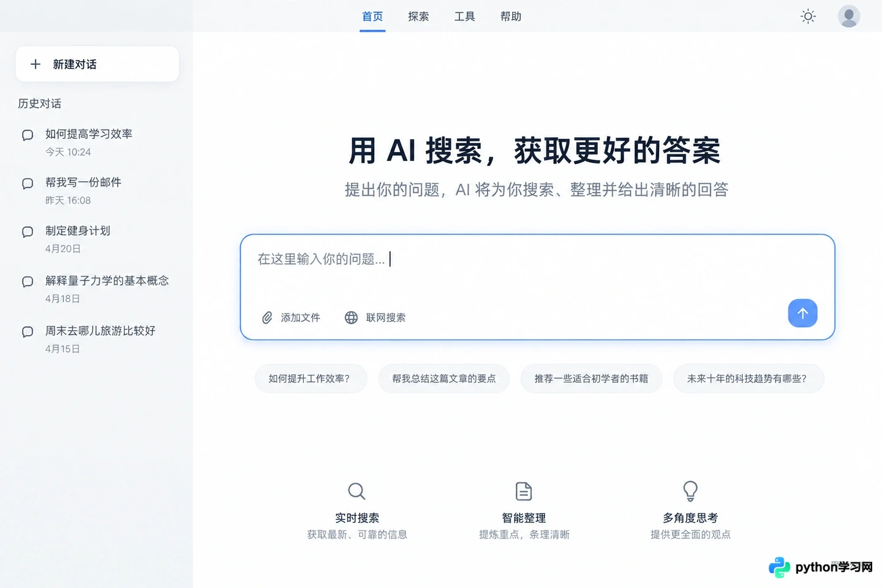Click chat bubble icon beside 周末去哪儿旅游比较好
The height and width of the screenshot is (588, 882).
click(x=28, y=332)
